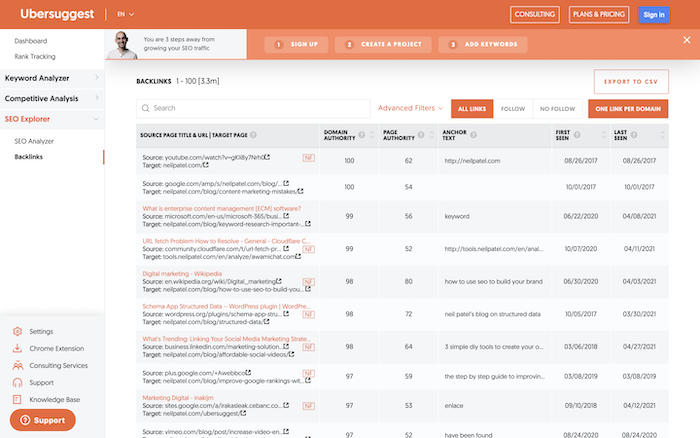Image resolution: width=700 pixels, height=438 pixels.
Task: Click Export to CSV button
Action: (631, 82)
